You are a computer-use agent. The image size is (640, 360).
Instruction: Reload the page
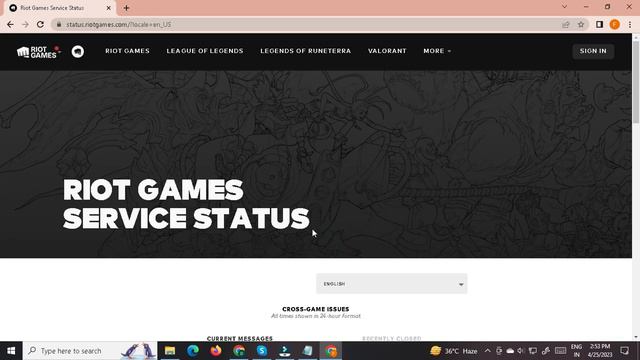click(x=40, y=24)
